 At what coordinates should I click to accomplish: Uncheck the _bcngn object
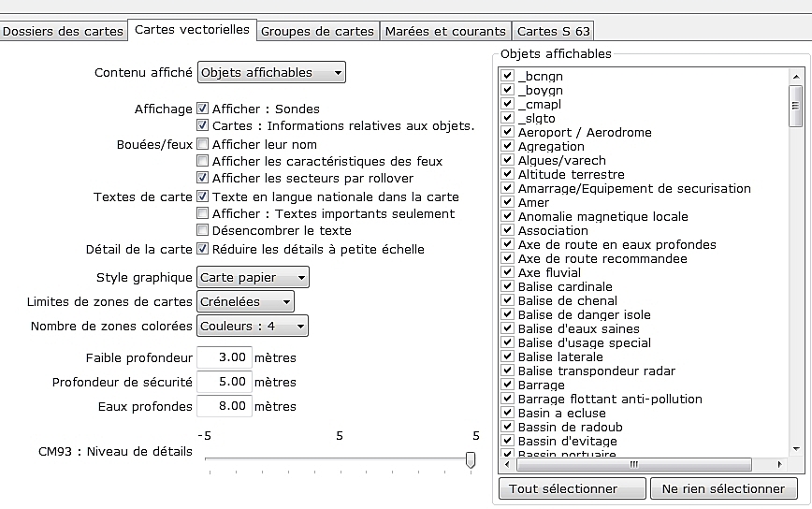pos(507,76)
